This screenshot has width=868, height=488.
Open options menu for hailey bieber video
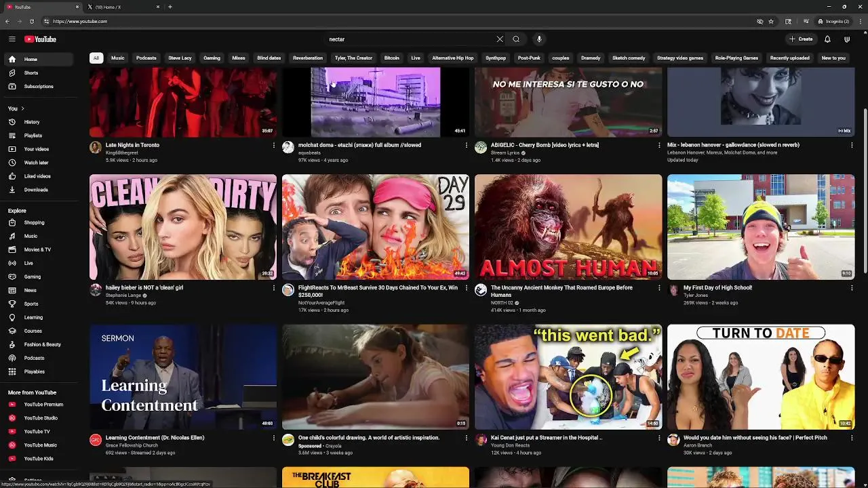click(273, 288)
